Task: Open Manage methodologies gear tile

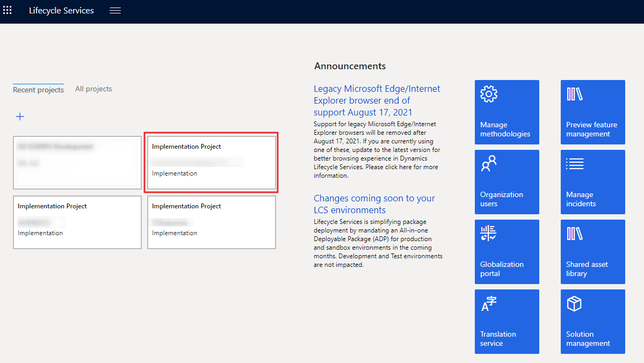Action: (x=506, y=112)
